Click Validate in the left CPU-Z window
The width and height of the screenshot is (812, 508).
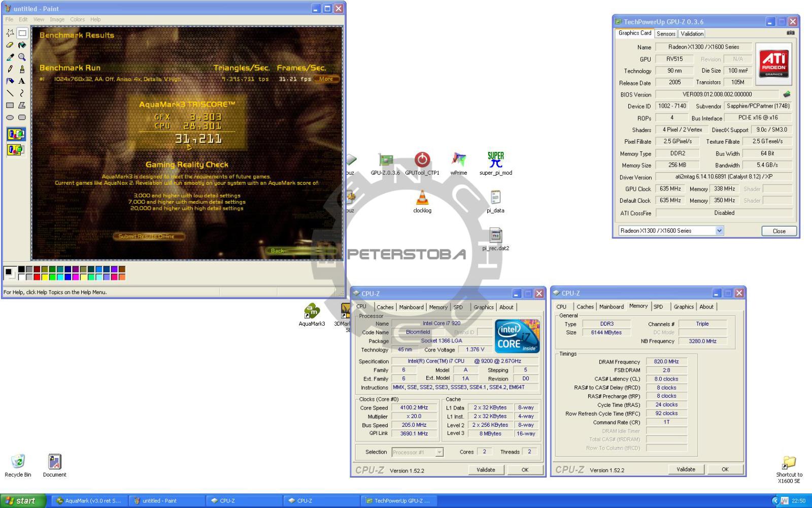[x=486, y=470]
